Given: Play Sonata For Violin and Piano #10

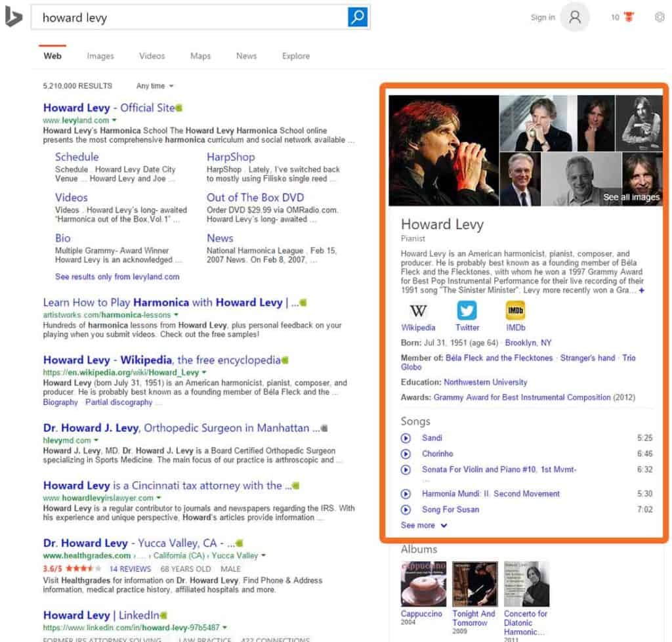Looking at the screenshot, I should [x=406, y=470].
